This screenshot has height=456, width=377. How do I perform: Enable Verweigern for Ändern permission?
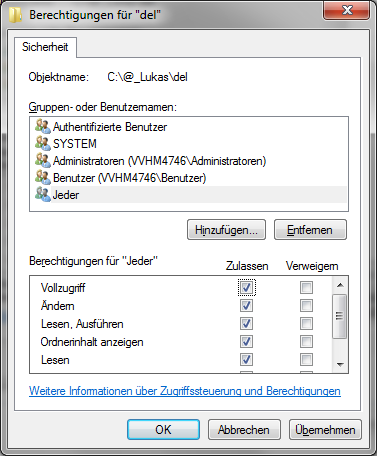coord(306,306)
